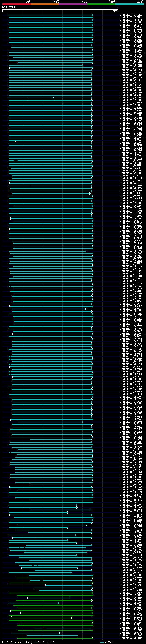The image size is (146, 644).
Task: Click hit label UniRef100_Q5REU2
Action: coord(131,95)
